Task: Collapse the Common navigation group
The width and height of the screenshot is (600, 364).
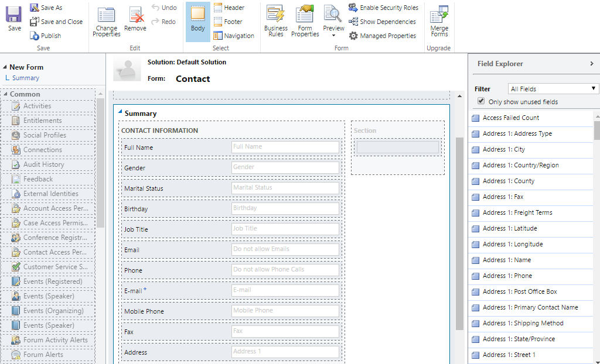Action: (5, 94)
